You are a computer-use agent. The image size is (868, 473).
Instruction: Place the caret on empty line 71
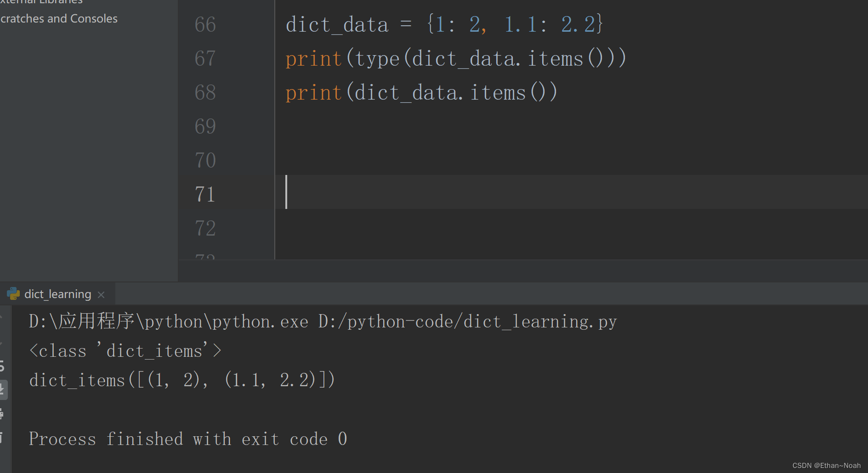[x=322, y=193]
